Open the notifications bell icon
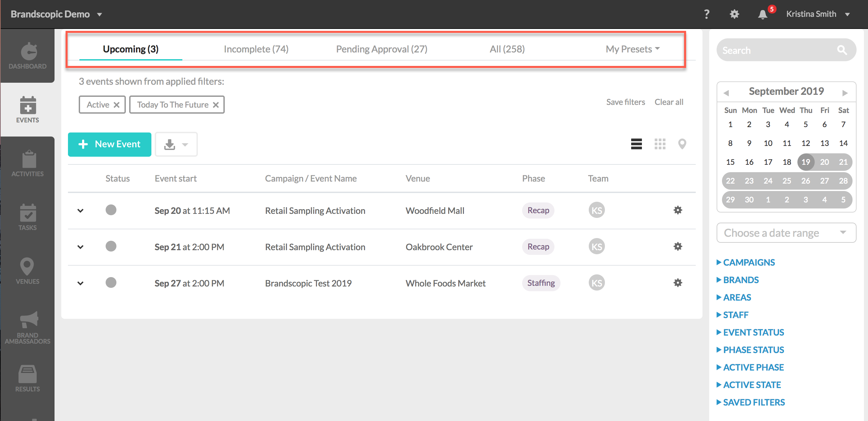 coord(763,14)
